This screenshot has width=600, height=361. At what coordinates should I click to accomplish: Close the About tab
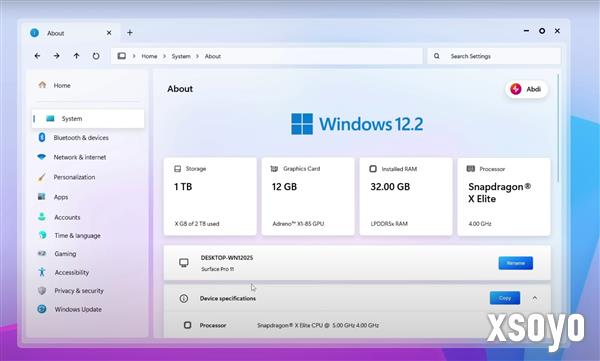[109, 33]
